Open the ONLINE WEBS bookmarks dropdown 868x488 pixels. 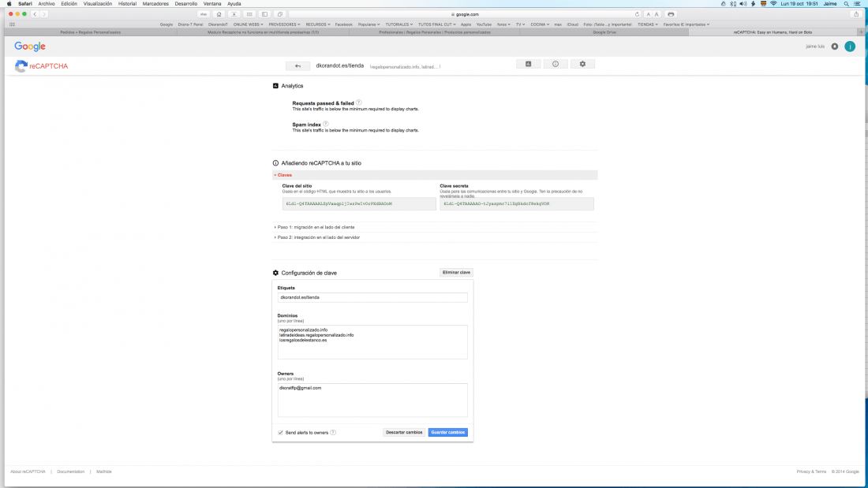click(248, 24)
